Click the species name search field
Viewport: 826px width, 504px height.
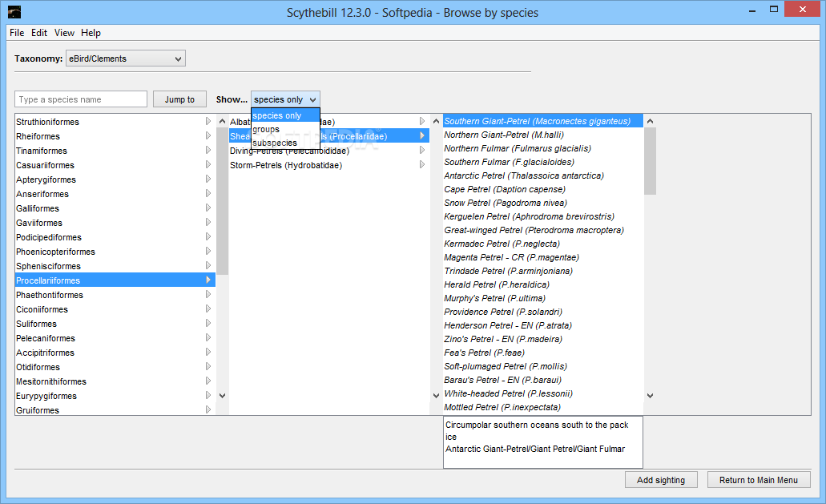[x=81, y=99]
